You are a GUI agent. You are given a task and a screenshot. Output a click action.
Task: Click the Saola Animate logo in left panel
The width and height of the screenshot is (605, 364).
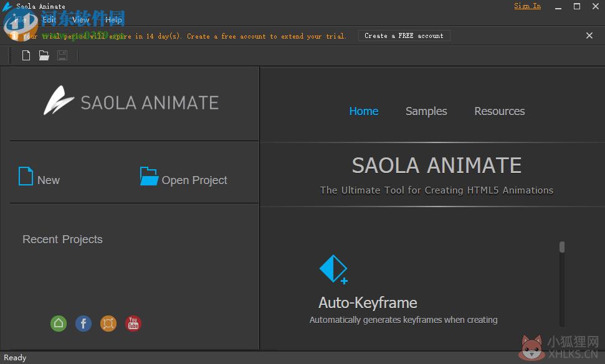(131, 101)
